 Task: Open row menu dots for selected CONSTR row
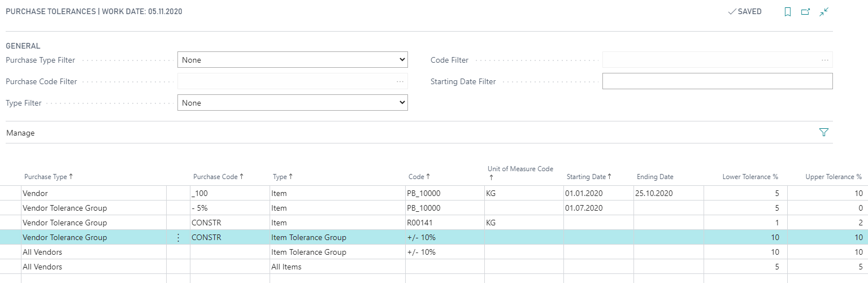pyautogui.click(x=179, y=237)
